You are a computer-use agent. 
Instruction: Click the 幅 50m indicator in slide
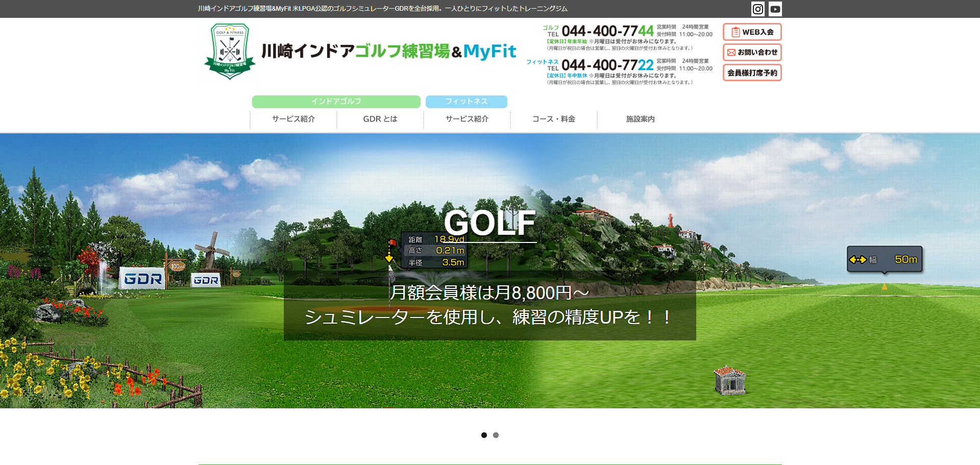(x=885, y=259)
